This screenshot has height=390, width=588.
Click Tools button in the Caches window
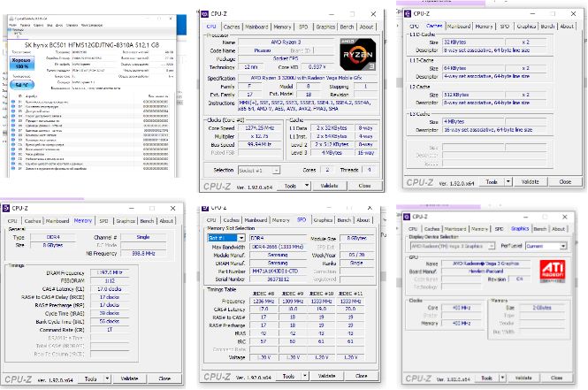[492, 182]
